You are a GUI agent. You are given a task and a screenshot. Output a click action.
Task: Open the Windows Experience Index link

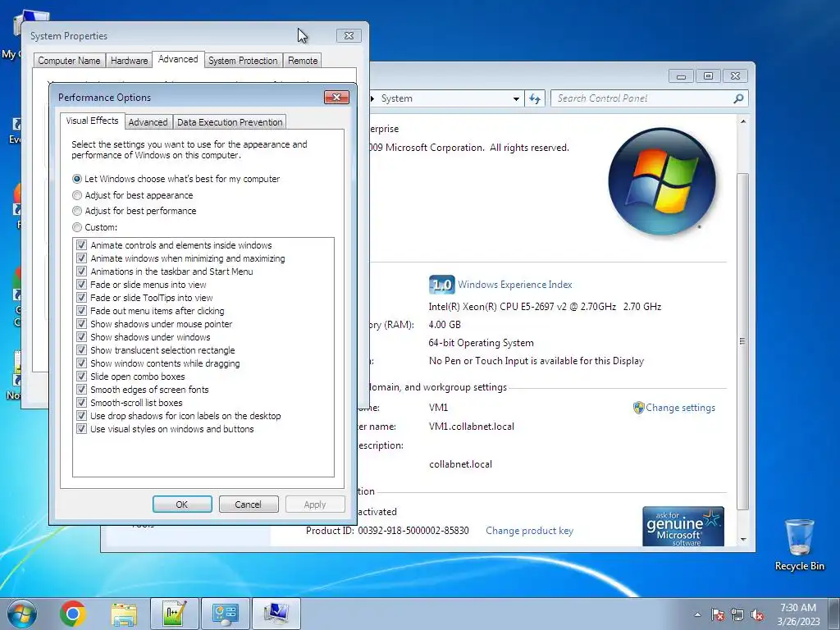515,285
